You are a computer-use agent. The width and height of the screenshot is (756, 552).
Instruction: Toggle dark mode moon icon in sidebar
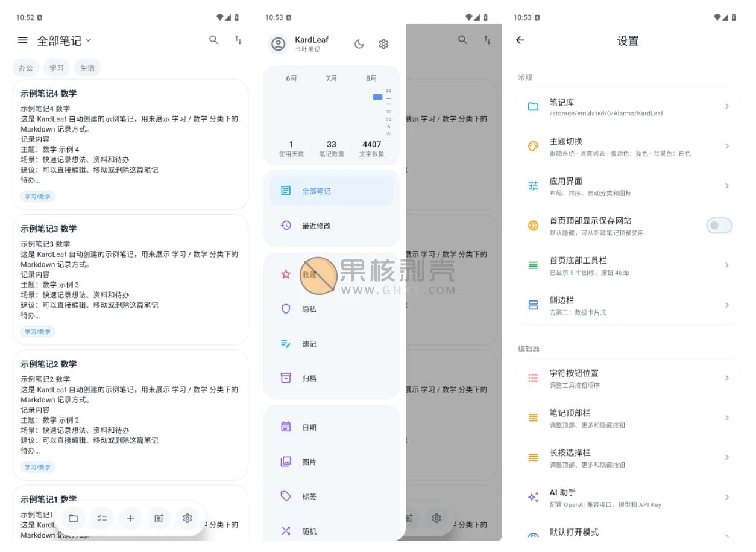click(359, 44)
